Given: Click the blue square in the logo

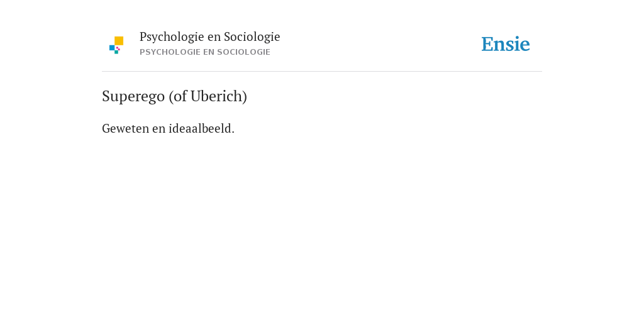Looking at the screenshot, I should 112,48.
